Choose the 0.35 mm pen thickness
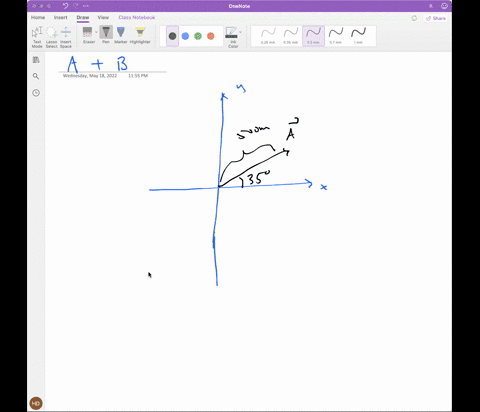 tap(291, 36)
